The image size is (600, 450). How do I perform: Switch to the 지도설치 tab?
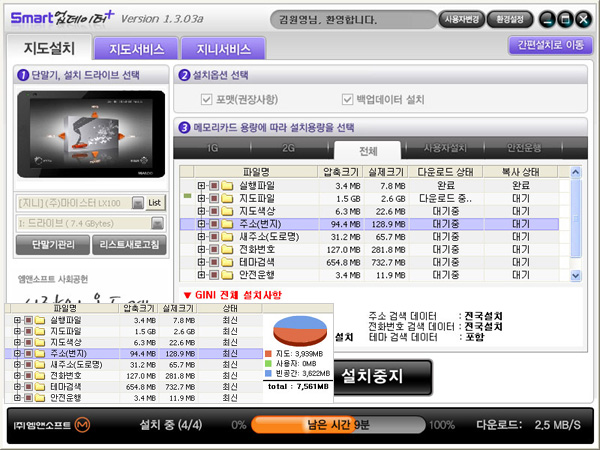click(49, 48)
